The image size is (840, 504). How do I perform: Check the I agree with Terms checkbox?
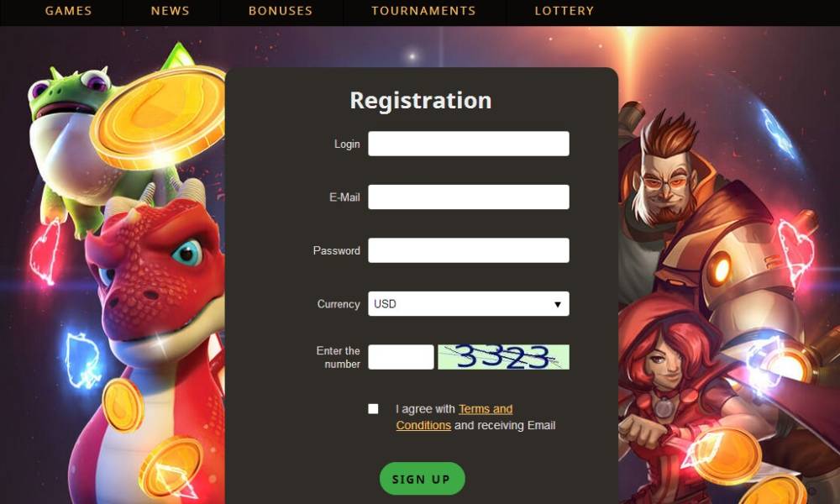(x=373, y=409)
